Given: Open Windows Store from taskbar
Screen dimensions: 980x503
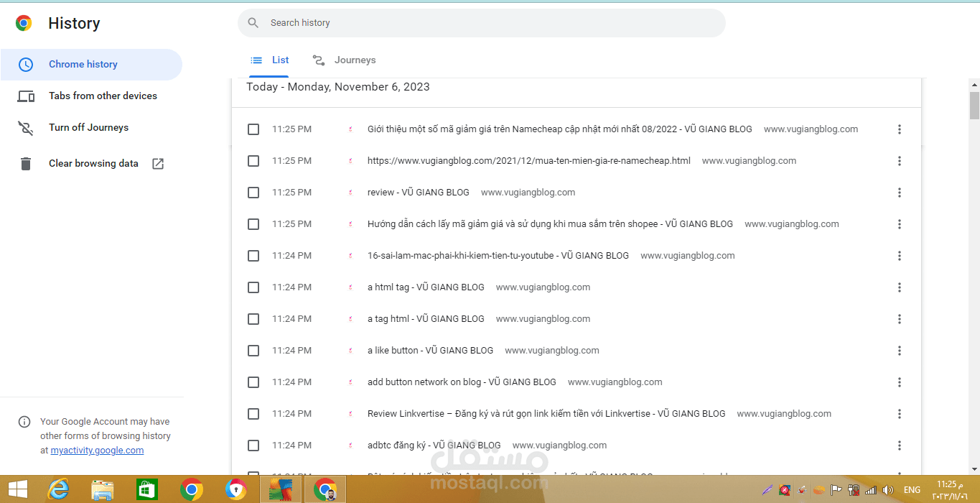Looking at the screenshot, I should click(146, 490).
